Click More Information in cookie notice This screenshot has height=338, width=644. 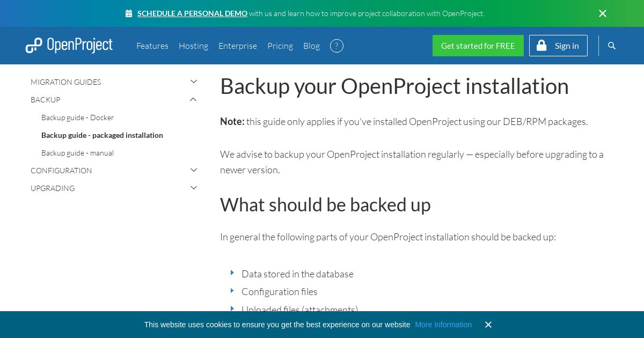click(443, 325)
